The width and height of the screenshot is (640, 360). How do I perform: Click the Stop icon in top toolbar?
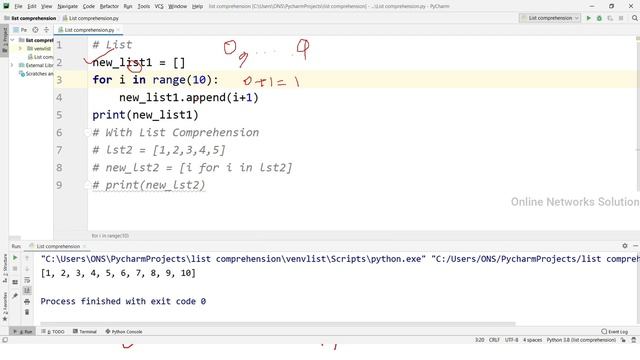[621, 18]
